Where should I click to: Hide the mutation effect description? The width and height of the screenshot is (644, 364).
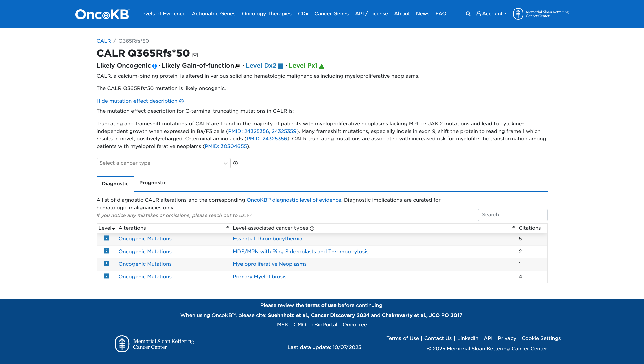(x=137, y=101)
